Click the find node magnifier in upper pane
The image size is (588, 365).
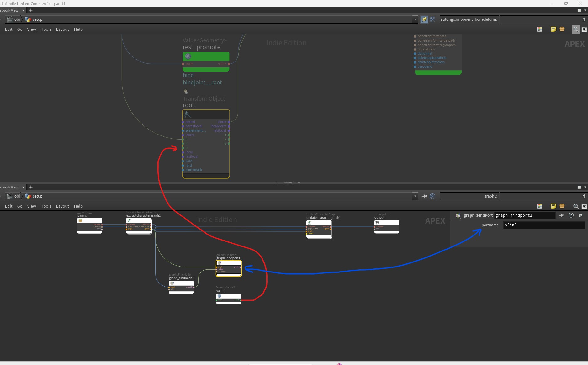point(576,29)
